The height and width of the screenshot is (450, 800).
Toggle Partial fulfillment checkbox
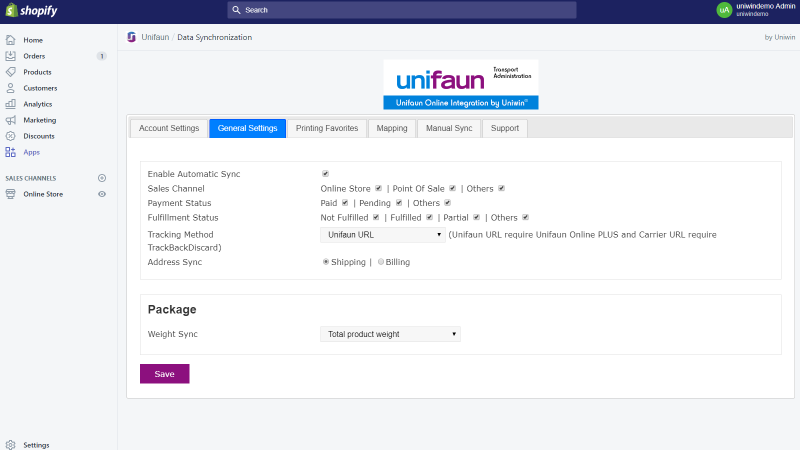coord(477,217)
